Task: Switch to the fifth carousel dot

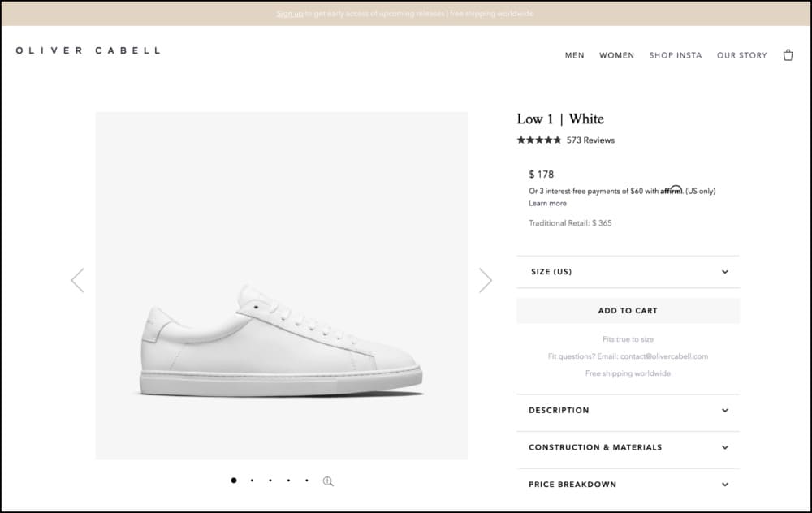Action: point(307,481)
